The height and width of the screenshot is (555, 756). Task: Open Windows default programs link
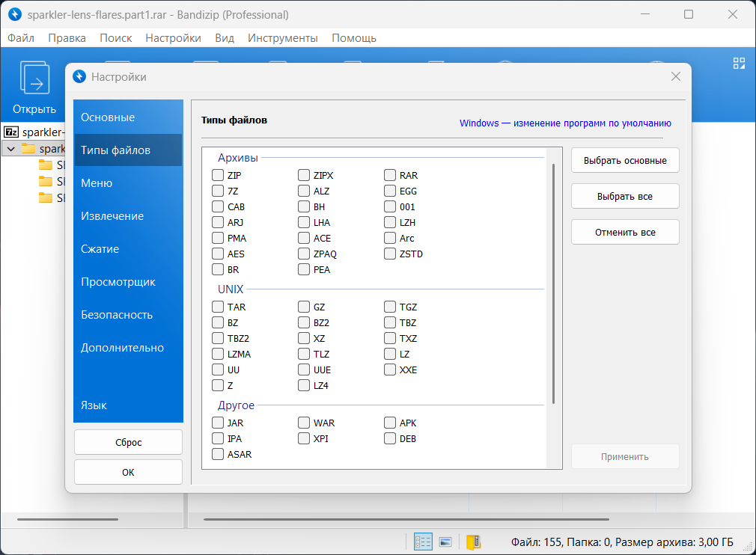565,123
